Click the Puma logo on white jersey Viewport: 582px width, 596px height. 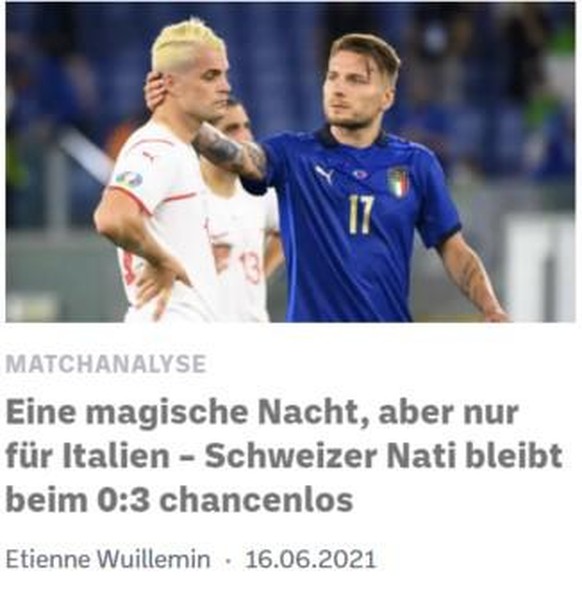coord(150,156)
